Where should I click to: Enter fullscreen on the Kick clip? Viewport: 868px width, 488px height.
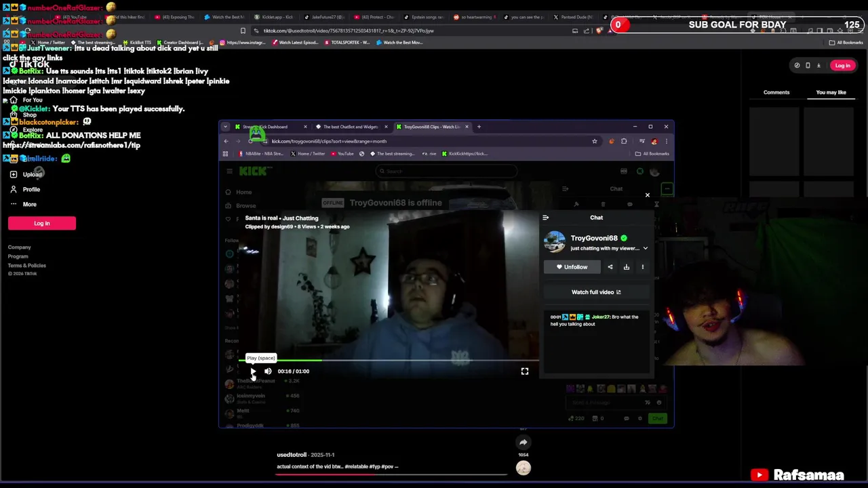coord(525,371)
